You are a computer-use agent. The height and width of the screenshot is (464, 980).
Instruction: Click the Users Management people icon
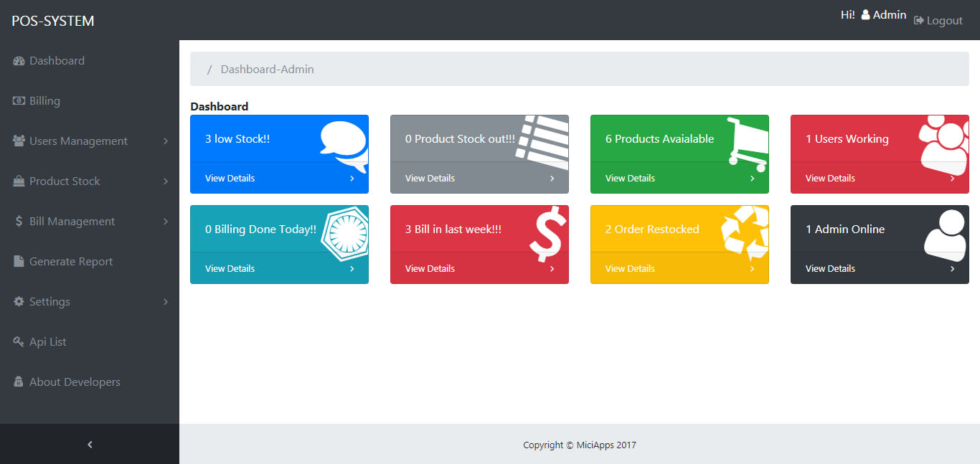click(x=19, y=141)
